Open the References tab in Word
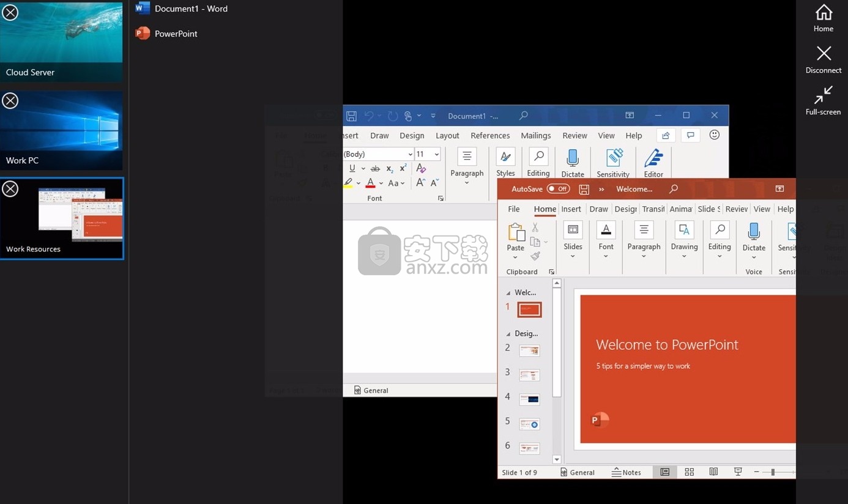This screenshot has height=504, width=848. 490,136
